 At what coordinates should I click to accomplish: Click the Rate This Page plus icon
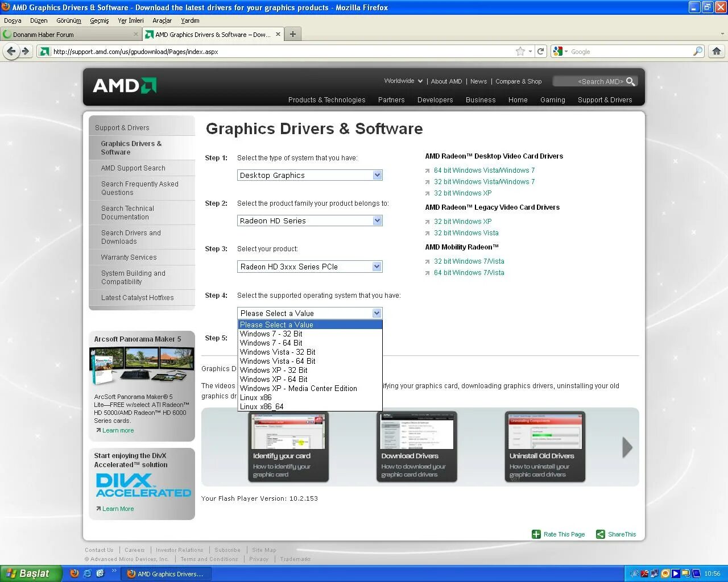[536, 534]
